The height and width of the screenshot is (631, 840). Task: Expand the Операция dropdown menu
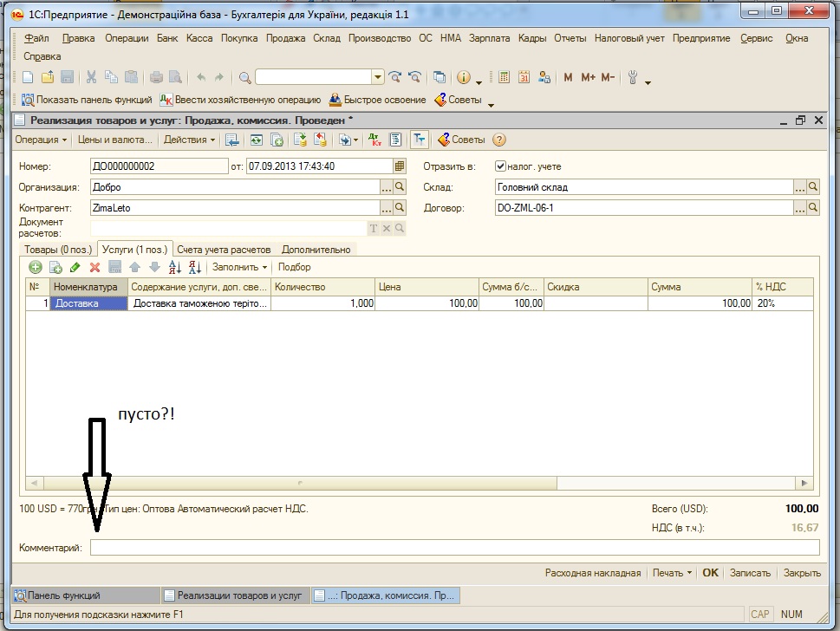(41, 140)
